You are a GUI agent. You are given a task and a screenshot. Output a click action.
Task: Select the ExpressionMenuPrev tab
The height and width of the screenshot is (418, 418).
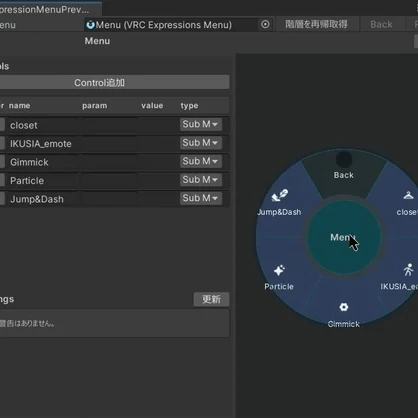tap(50, 9)
